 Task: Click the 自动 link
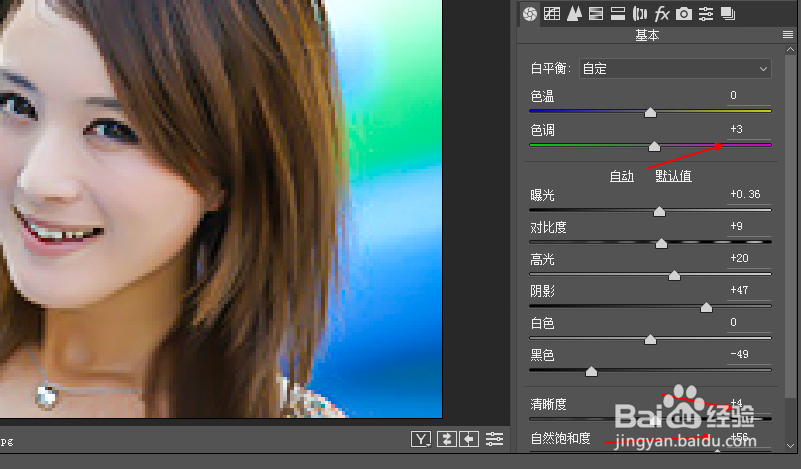click(622, 176)
